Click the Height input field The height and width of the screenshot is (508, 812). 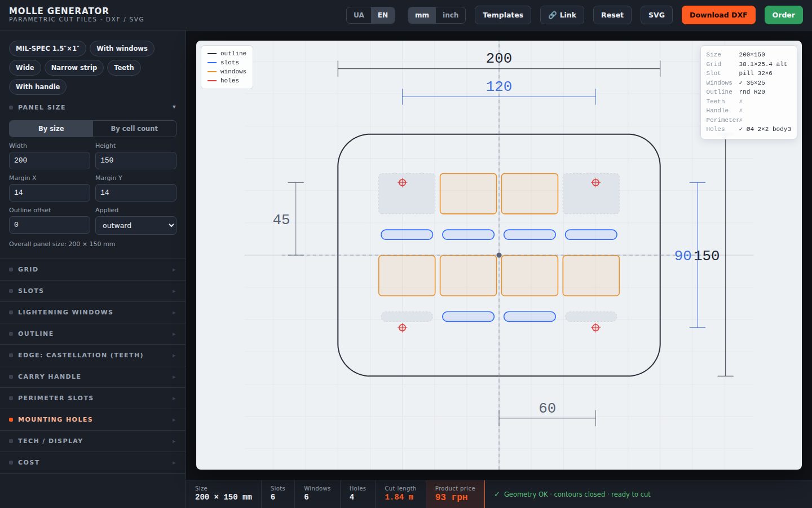click(x=136, y=160)
